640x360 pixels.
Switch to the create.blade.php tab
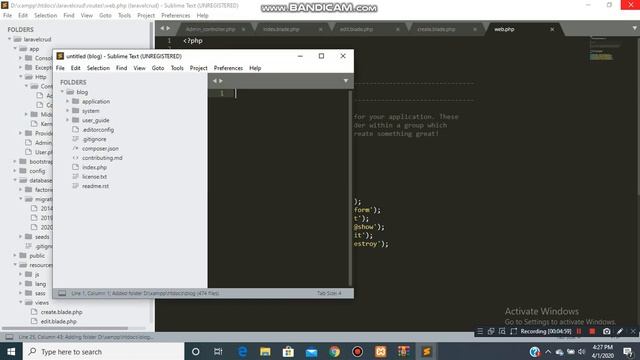tap(436, 29)
